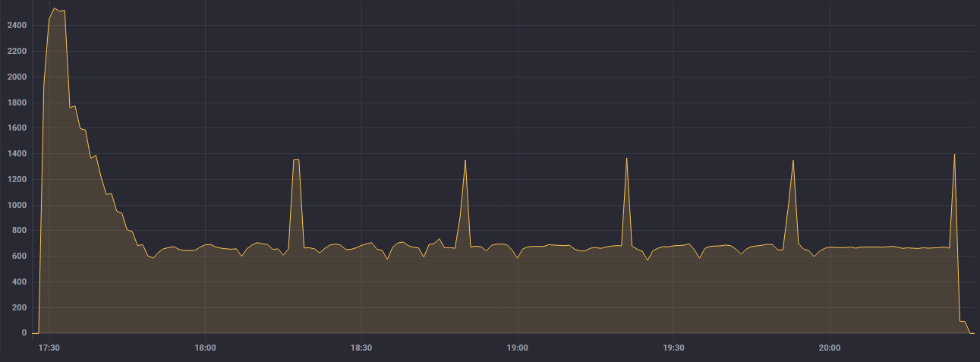Click the 600 y-axis label
Image resolution: width=980 pixels, height=362 pixels.
[19, 257]
